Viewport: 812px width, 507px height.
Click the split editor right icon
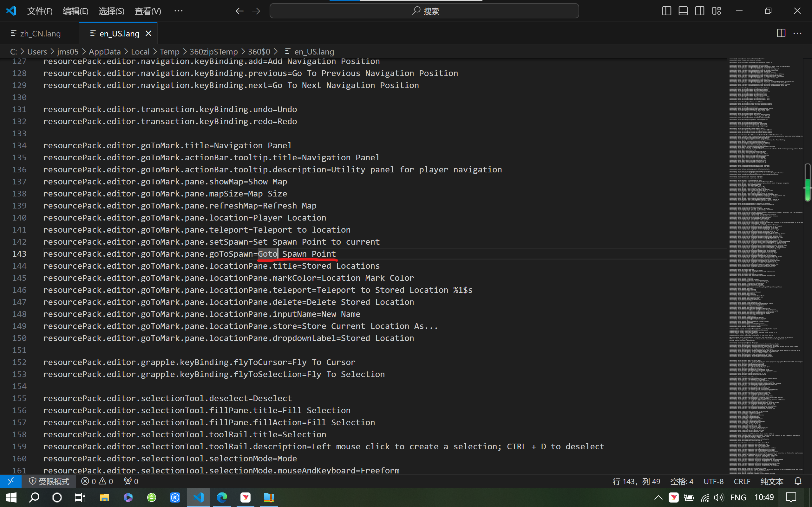(781, 33)
